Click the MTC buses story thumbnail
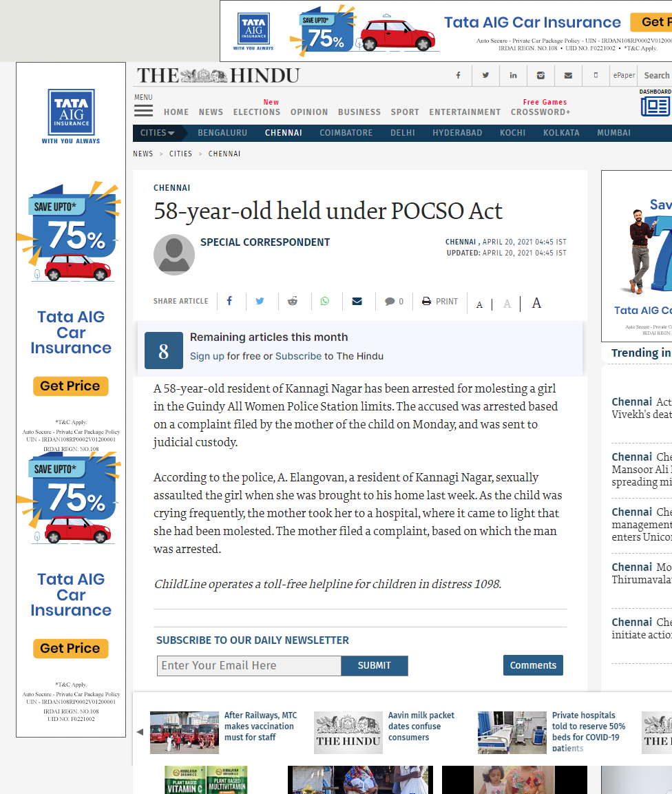This screenshot has height=794, width=672. [x=185, y=733]
